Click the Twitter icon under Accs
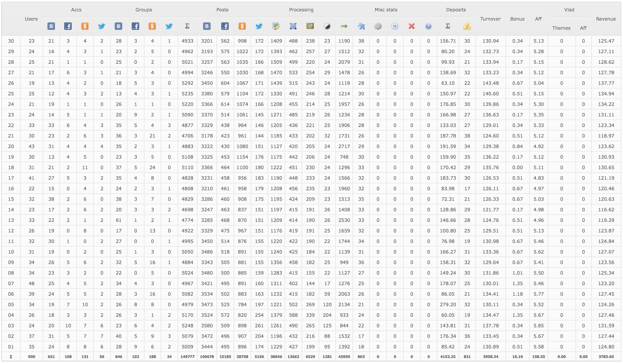The width and height of the screenshot is (623, 364). click(101, 26)
